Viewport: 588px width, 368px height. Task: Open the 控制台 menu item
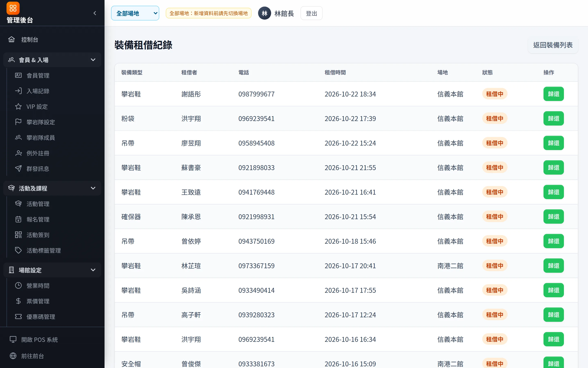click(52, 39)
